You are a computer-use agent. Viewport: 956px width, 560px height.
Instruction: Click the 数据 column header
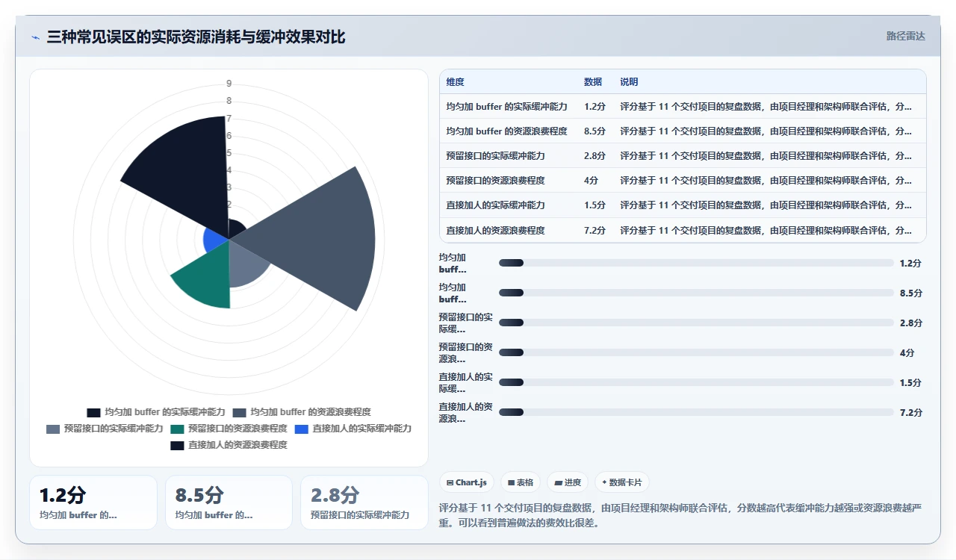(593, 82)
